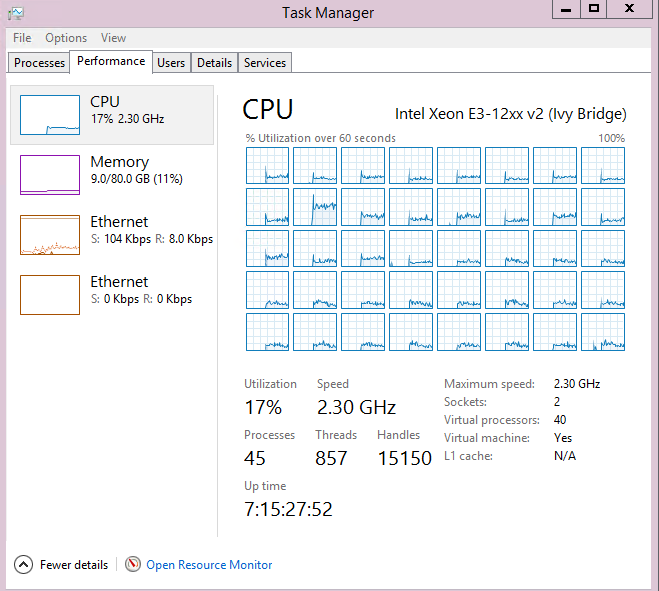
Task: Go to the Details tab
Action: [x=214, y=63]
